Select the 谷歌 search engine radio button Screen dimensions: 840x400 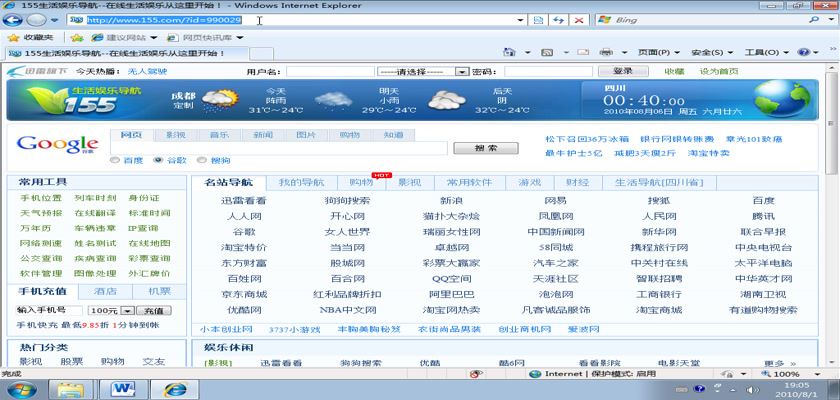(157, 160)
